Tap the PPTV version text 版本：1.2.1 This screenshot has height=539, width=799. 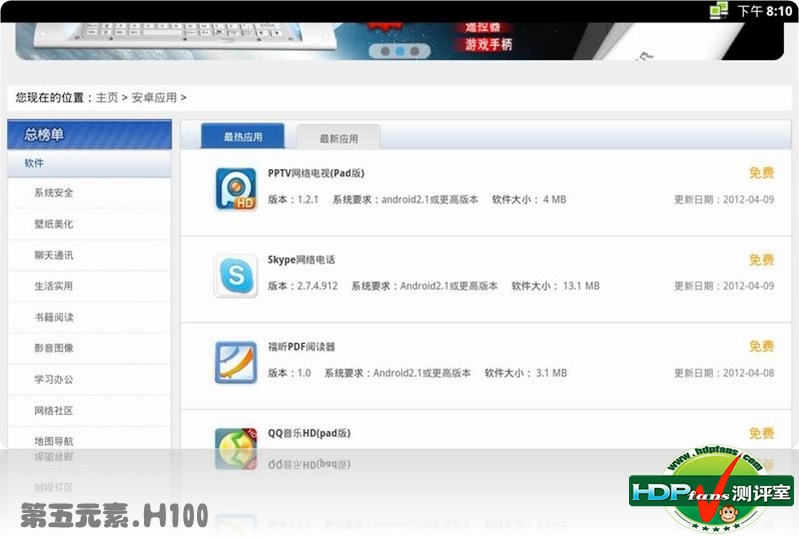point(293,200)
